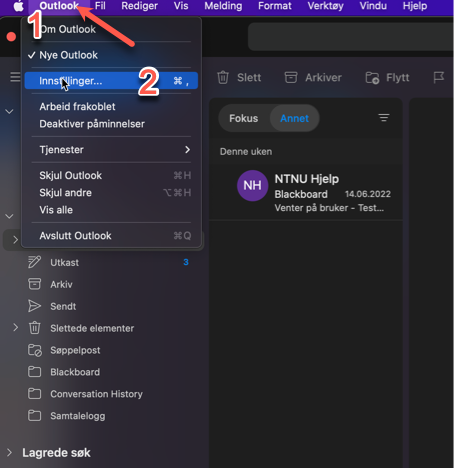Screen dimensions: 454x468
Task: Open the Melding menu
Action: 223,6
